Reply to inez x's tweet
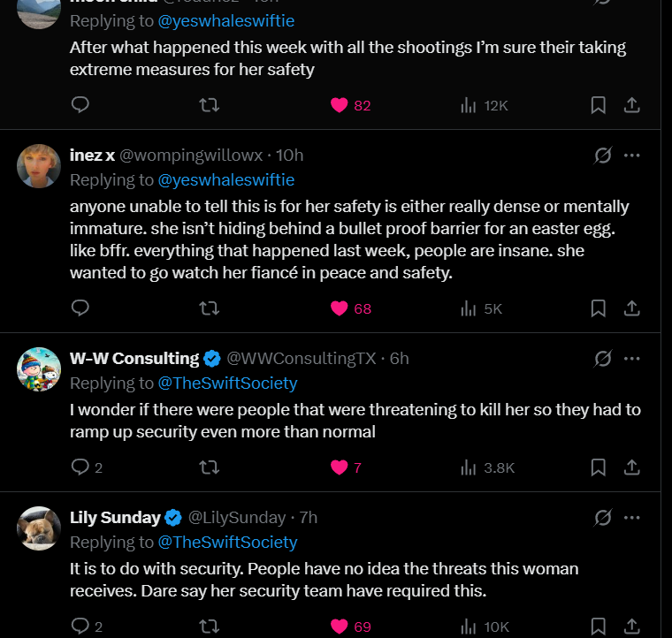Screen dimensions: 672x638 [80, 308]
